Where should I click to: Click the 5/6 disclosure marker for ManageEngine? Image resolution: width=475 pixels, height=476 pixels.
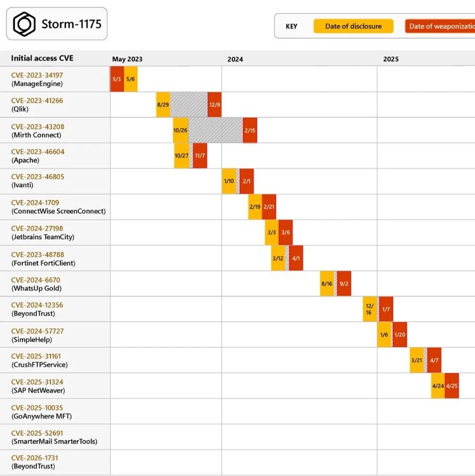coord(131,79)
